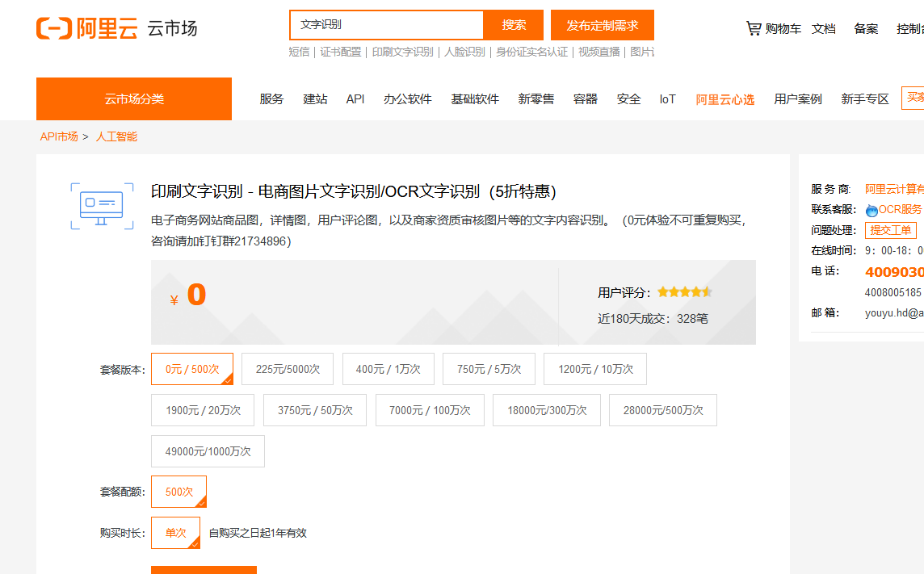Screen dimensions: 924x574
Task: Open the 建站 navigation tab
Action: click(x=315, y=99)
